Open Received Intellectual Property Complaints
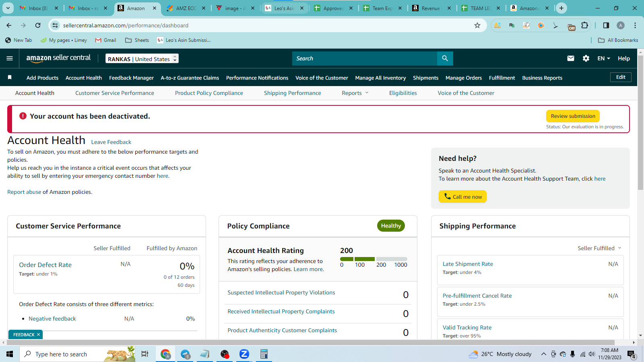Screen dimensions: 644x362 [281, 311]
